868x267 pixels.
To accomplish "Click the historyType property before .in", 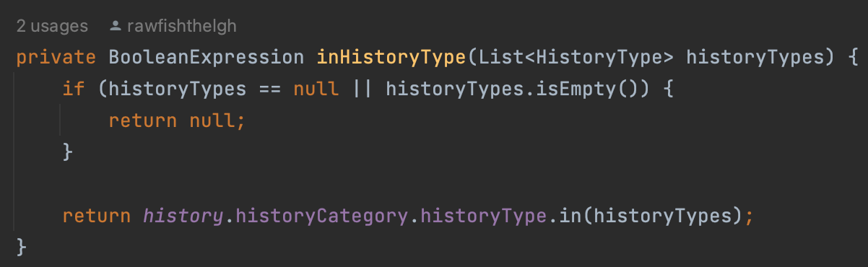I will 477,215.
